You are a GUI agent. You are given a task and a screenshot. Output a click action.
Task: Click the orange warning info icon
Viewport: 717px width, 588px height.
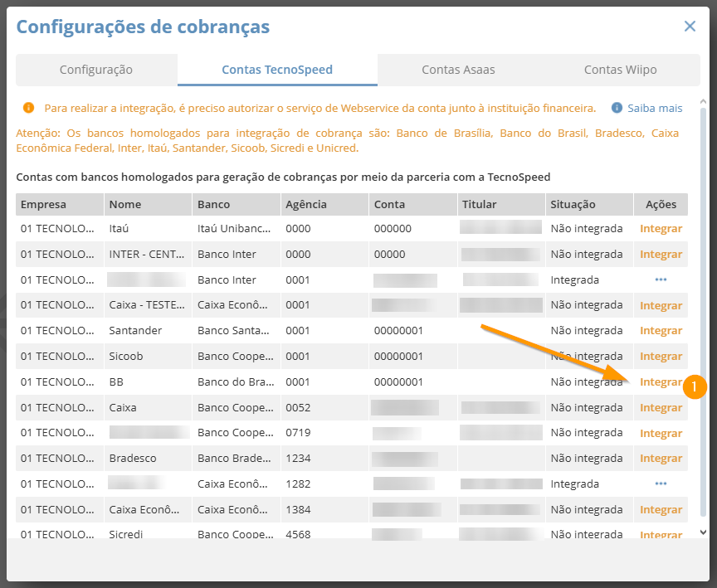coord(28,108)
